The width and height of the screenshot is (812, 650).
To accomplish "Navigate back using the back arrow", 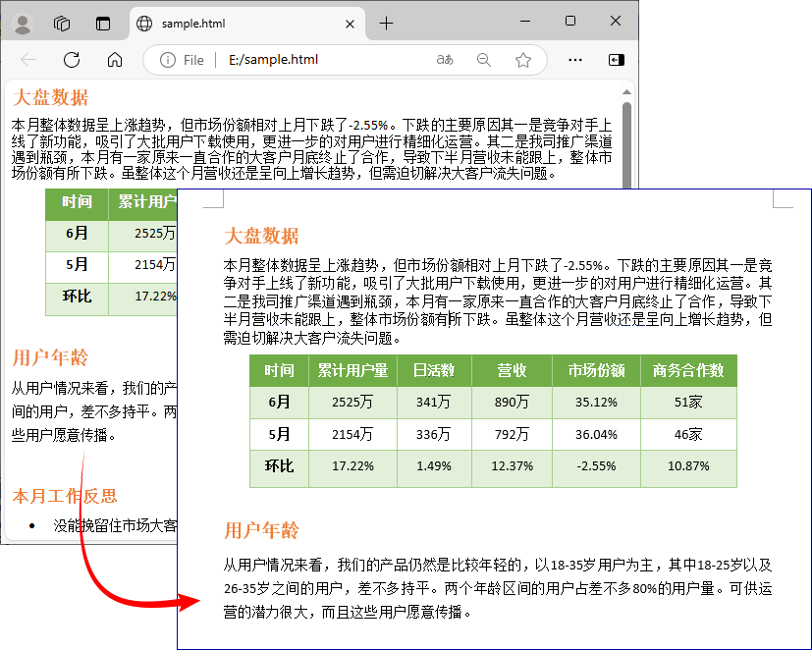I will point(29,60).
